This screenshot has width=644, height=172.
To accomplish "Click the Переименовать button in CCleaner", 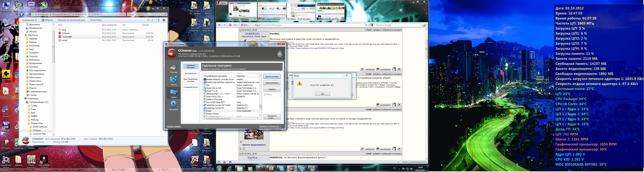I will coord(272,83).
